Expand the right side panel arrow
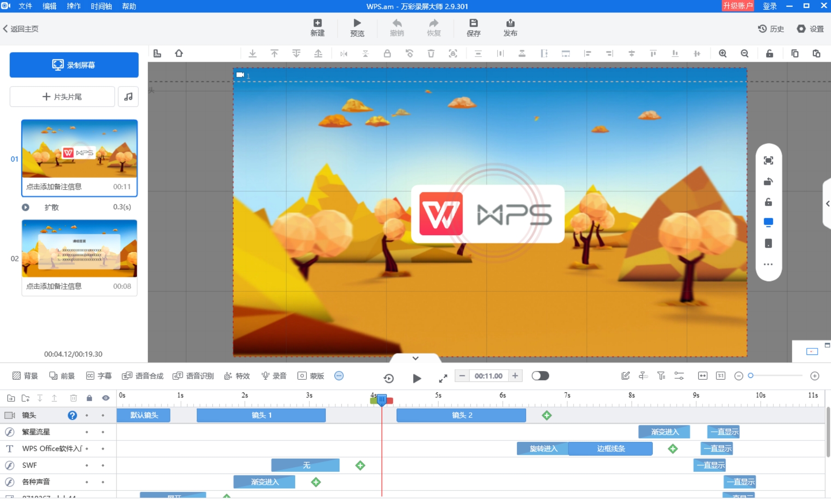This screenshot has height=504, width=831. tap(827, 203)
